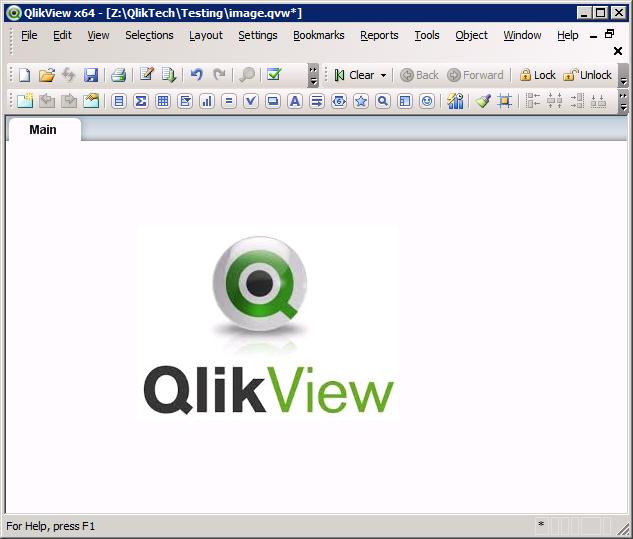Open standard toolbar overflow options arrow
The width and height of the screenshot is (633, 539).
313,76
